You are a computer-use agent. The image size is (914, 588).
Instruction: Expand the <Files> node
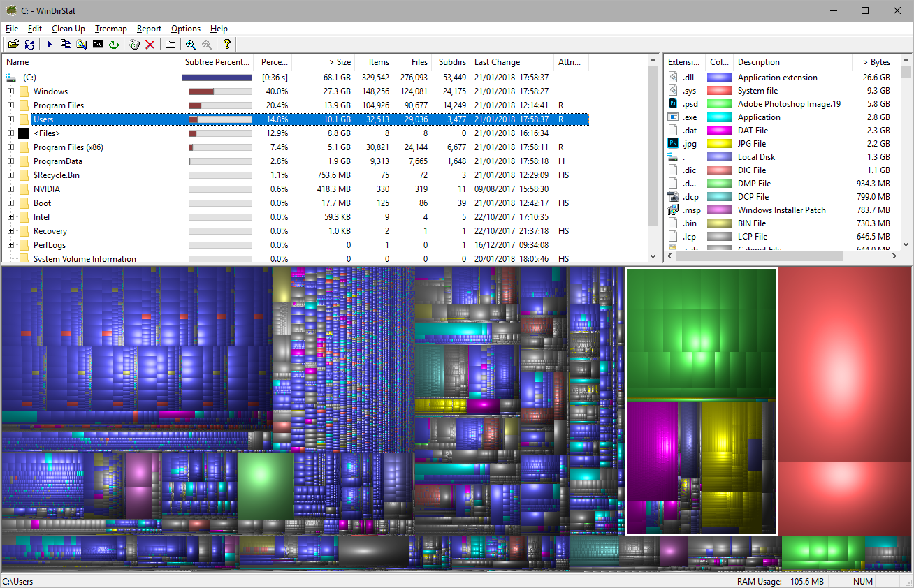point(10,133)
